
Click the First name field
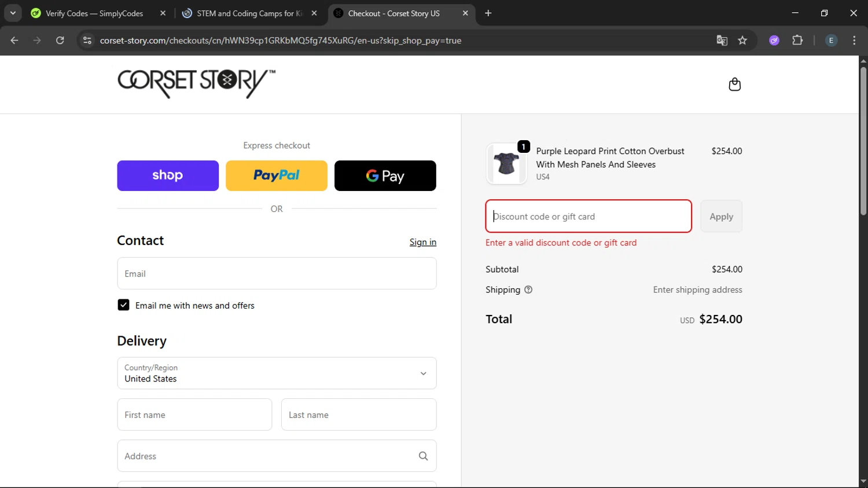[x=194, y=414]
